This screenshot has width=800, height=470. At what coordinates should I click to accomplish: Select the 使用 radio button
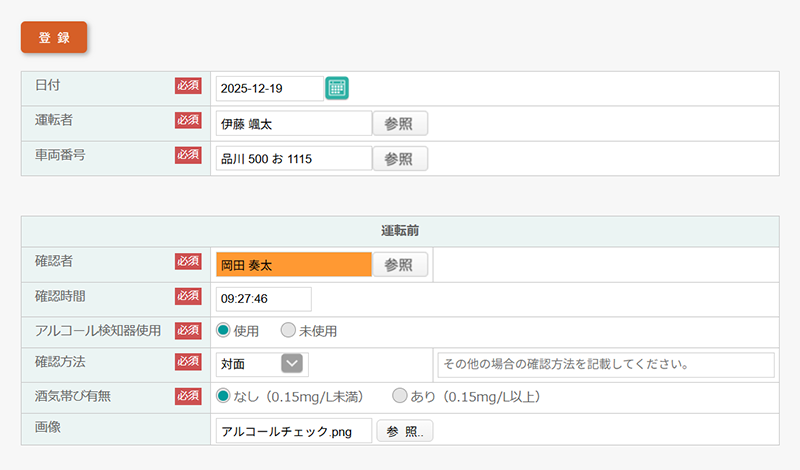pos(224,331)
